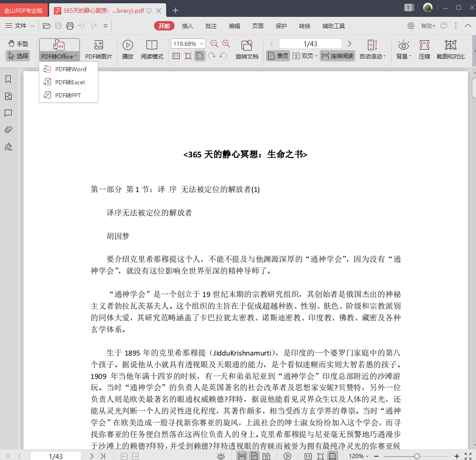The width and height of the screenshot is (476, 460).
Task: Click the 压缩 compress tool
Action: point(424,50)
